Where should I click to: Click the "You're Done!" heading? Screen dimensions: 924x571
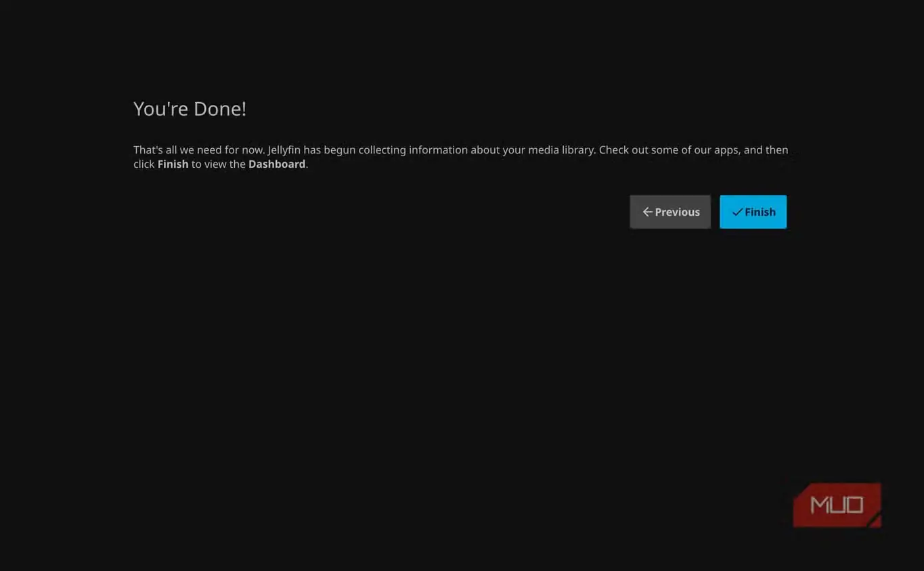tap(190, 109)
